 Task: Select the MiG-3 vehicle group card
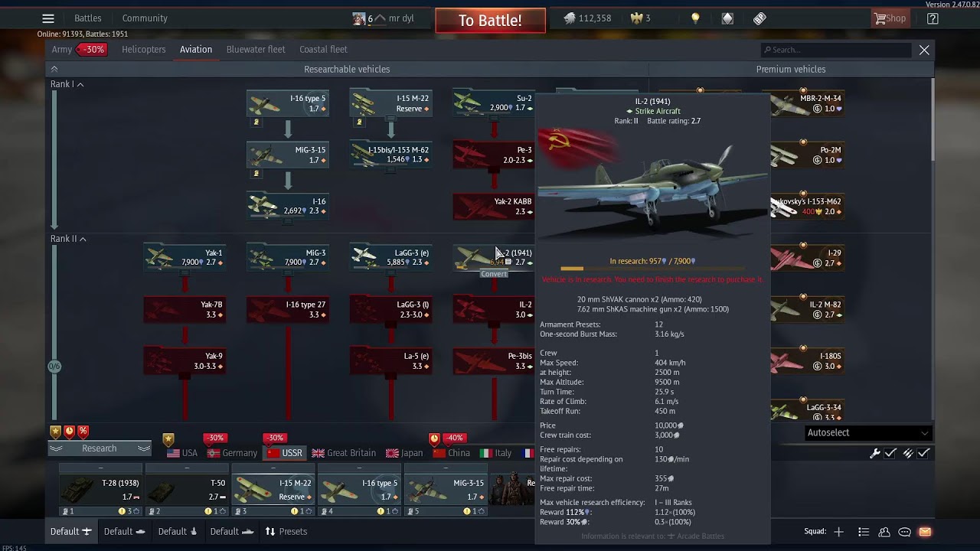click(288, 257)
